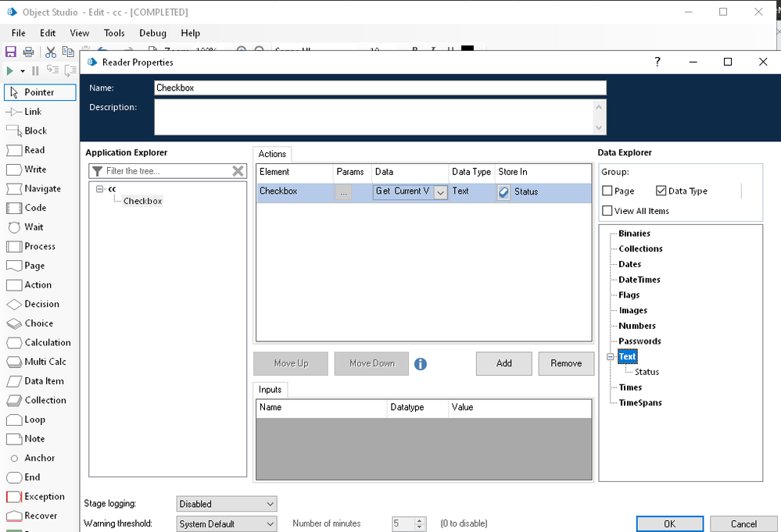Click the Cut scissors icon
The width and height of the screenshot is (781, 532).
point(51,52)
